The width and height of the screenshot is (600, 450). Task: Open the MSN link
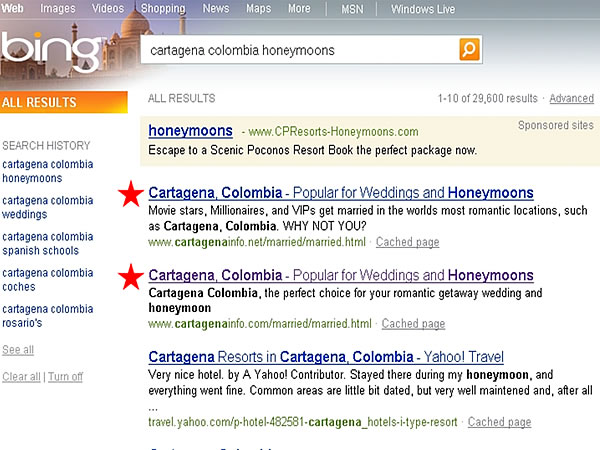click(x=352, y=9)
